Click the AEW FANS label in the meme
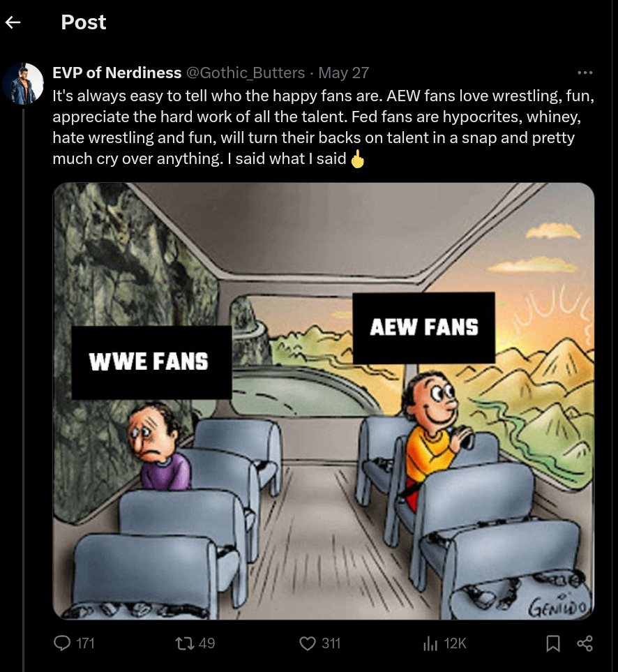Image resolution: width=618 pixels, height=672 pixels. (x=424, y=328)
